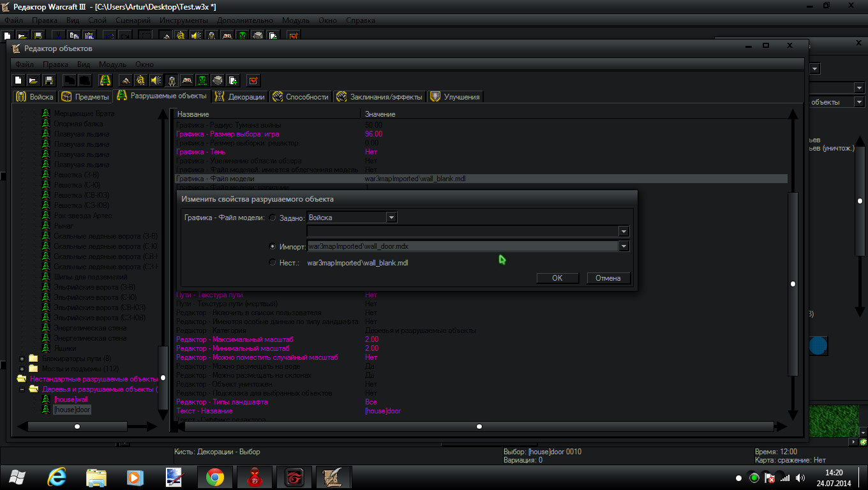The height and width of the screenshot is (490, 868).
Task: Click object tree horizontal scrollbar thumb
Action: pos(77,426)
